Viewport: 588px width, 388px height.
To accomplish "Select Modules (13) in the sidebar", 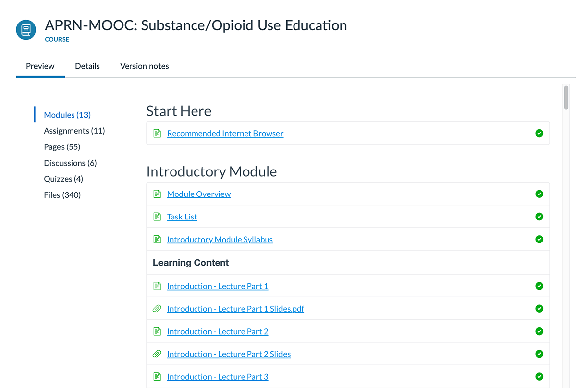I will [67, 114].
